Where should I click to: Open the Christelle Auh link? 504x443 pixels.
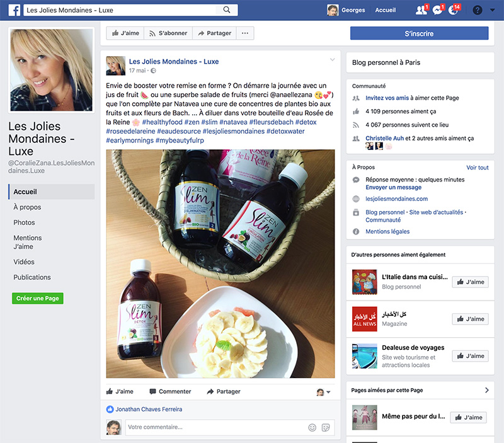pyautogui.click(x=384, y=138)
